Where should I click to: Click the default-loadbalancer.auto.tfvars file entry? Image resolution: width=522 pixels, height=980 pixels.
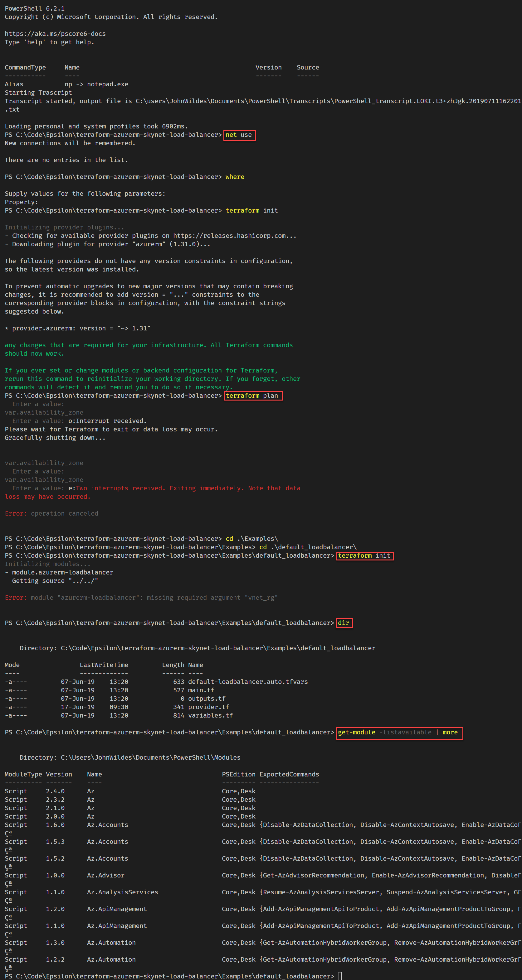click(x=248, y=681)
